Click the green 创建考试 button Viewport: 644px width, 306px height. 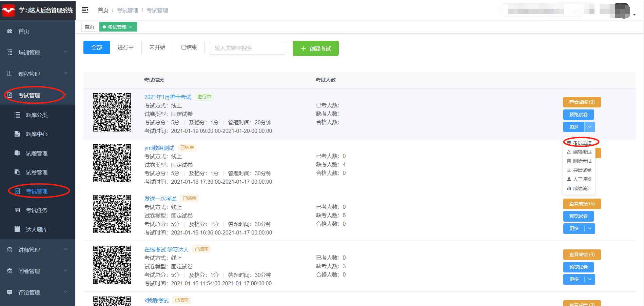[315, 48]
